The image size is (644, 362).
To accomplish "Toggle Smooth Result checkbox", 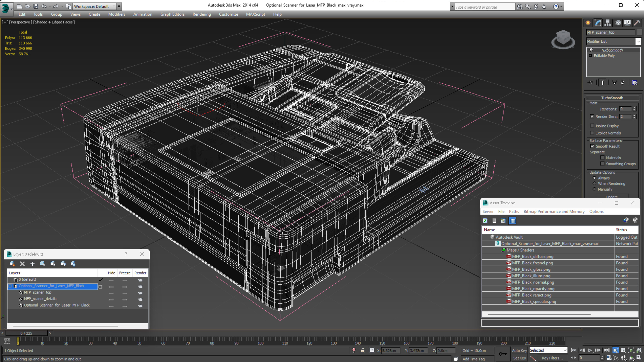I will coord(592,146).
